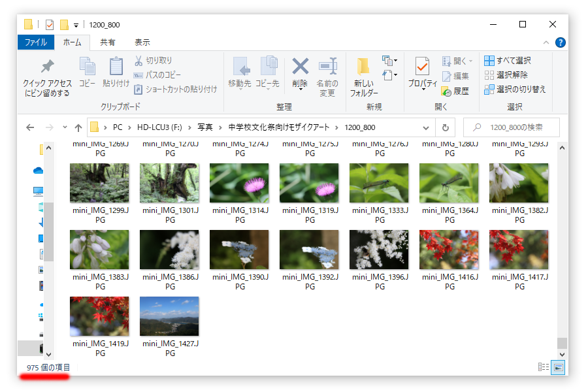Open recent locations dropdown arrow
588x392 pixels.
[65, 127]
